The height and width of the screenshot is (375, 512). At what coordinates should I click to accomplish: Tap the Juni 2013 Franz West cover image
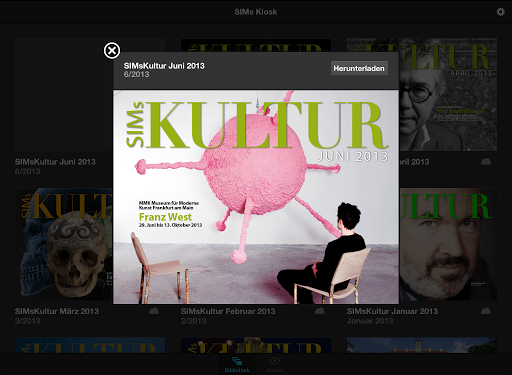click(256, 197)
